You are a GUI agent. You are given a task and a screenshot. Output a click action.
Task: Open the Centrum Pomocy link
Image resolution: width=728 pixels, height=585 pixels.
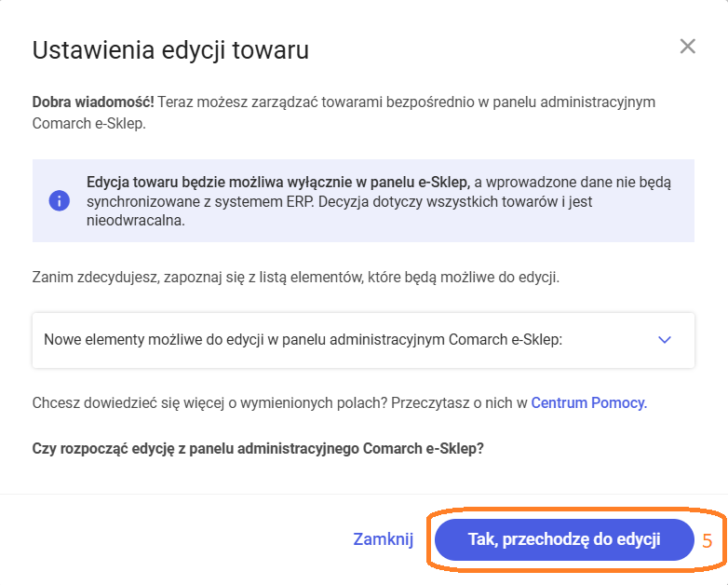pos(588,402)
